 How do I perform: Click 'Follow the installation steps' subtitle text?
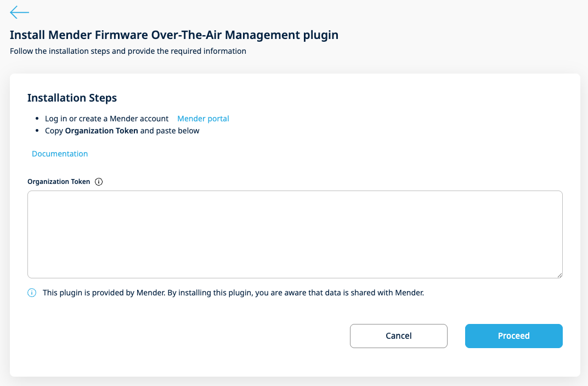(x=128, y=51)
